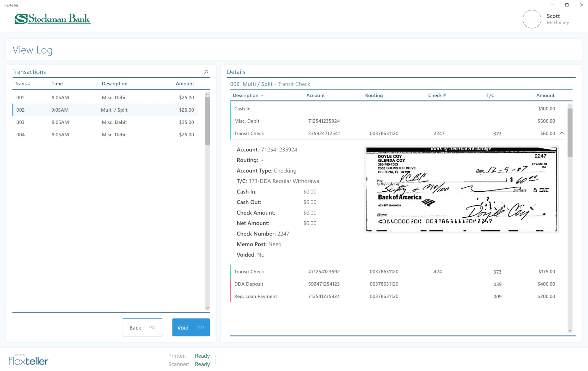Click the transactions list scroll-up arrow
The image size is (588, 371).
point(207,94)
